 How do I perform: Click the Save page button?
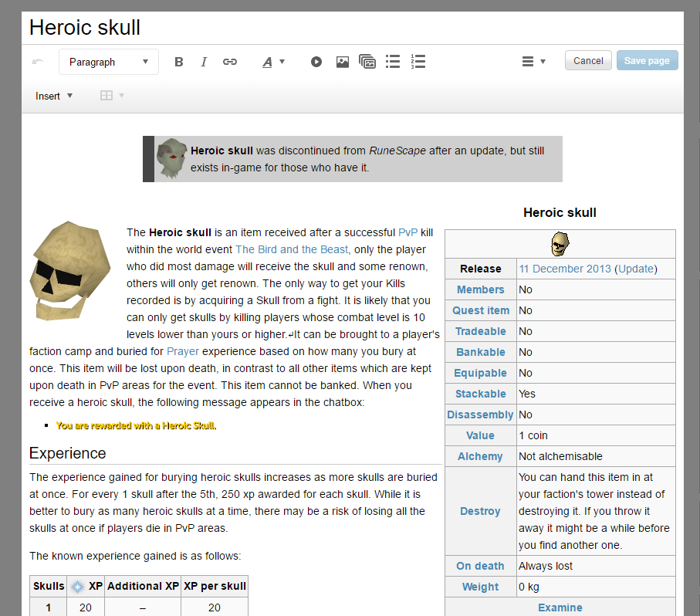[647, 61]
